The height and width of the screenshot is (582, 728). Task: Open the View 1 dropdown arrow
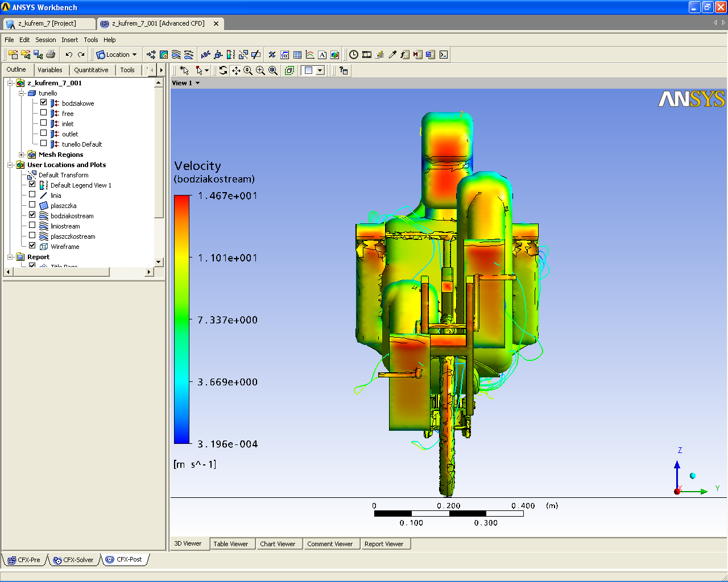point(197,83)
